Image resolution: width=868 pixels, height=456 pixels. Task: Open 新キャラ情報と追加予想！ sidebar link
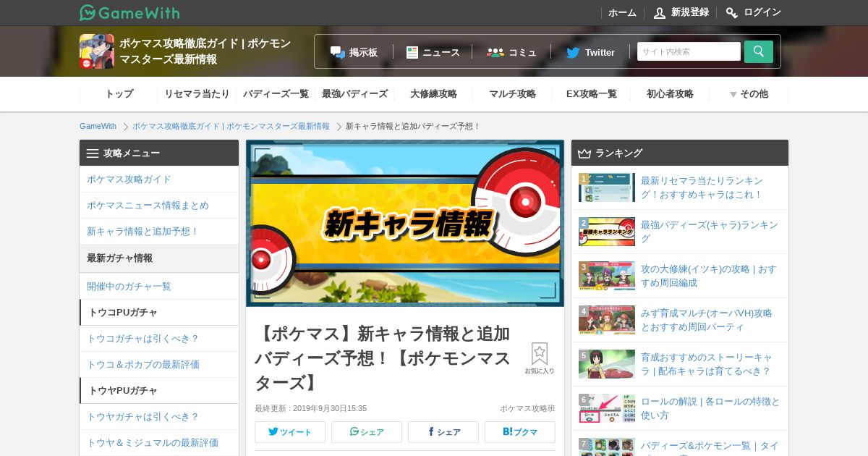tap(159, 232)
